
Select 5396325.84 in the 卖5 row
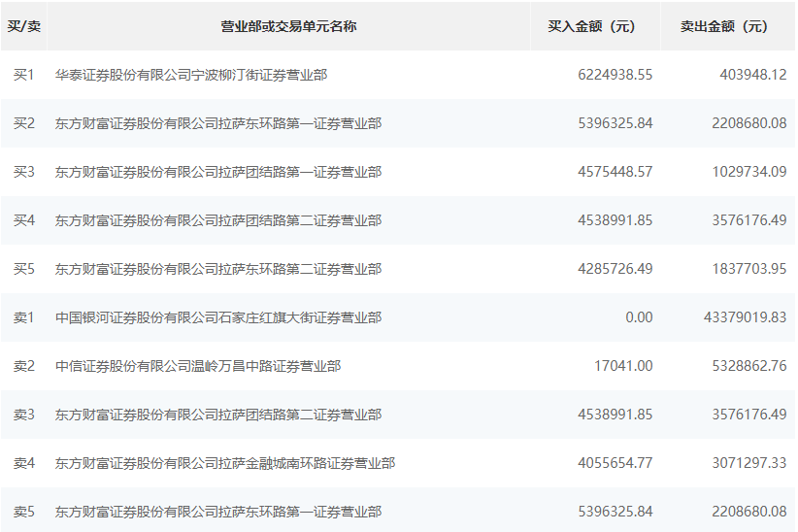[x=615, y=512]
